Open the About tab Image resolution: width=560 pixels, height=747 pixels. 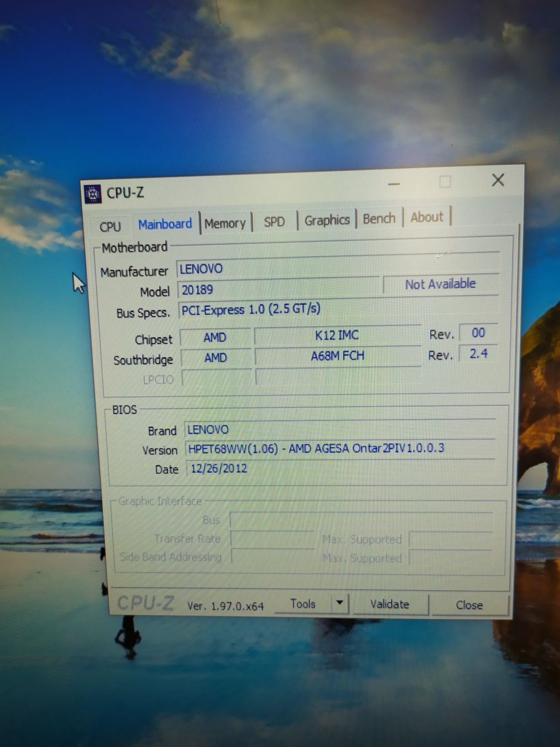coord(427,217)
